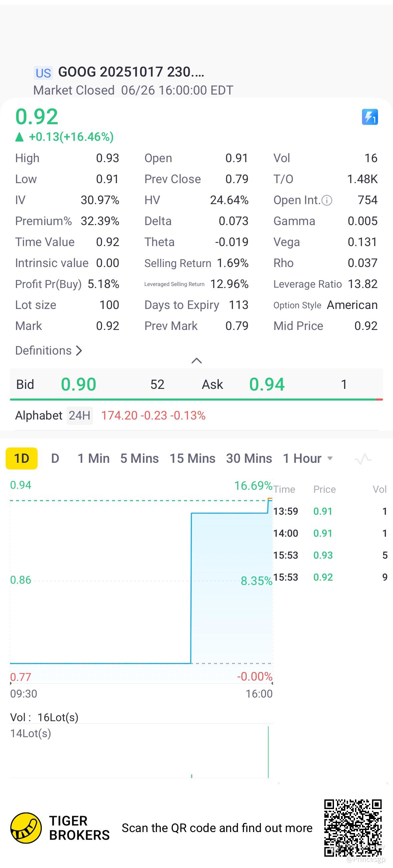
Task: Tap the Bid price 0.90
Action: pos(79,385)
